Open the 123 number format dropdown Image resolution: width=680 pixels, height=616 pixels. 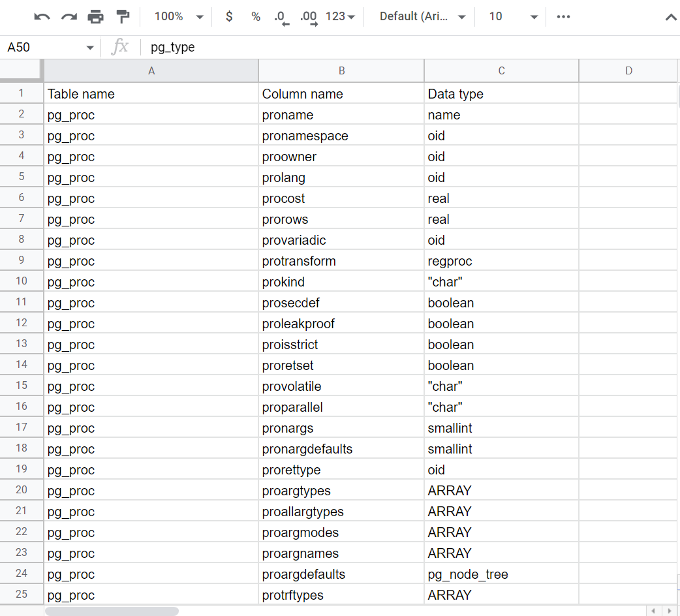pyautogui.click(x=340, y=17)
